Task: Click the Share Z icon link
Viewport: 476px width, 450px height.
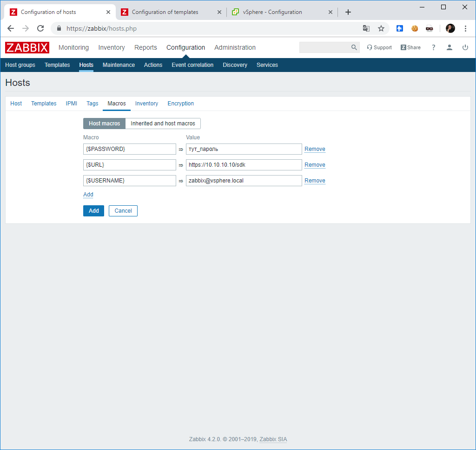Action: [x=410, y=47]
